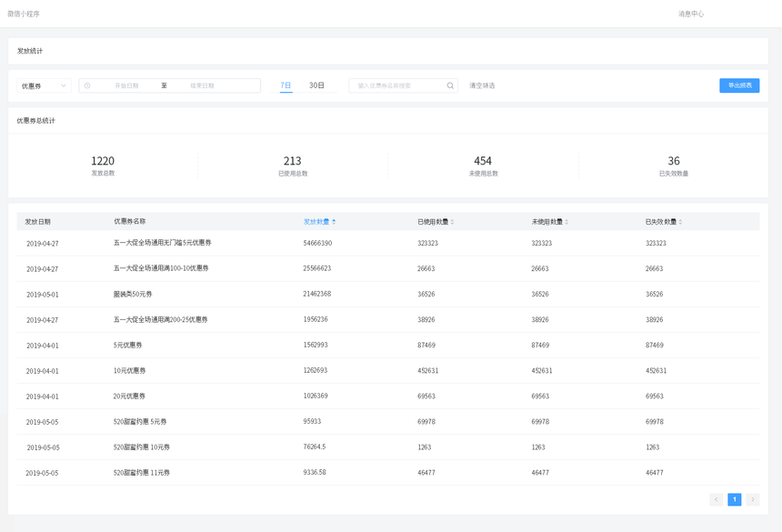
Task: Pick the 开始日期 start date field
Action: click(x=126, y=85)
